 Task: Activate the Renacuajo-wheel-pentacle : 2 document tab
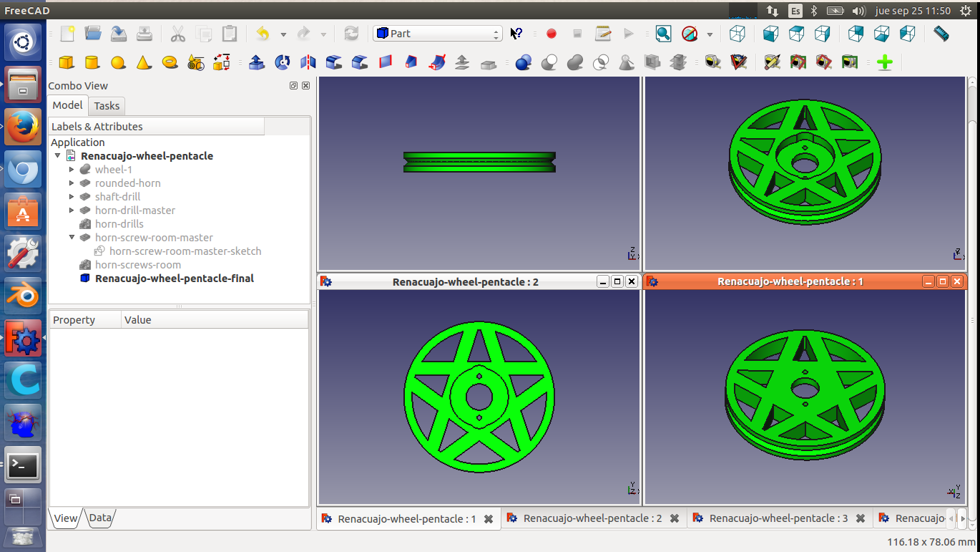[592, 518]
